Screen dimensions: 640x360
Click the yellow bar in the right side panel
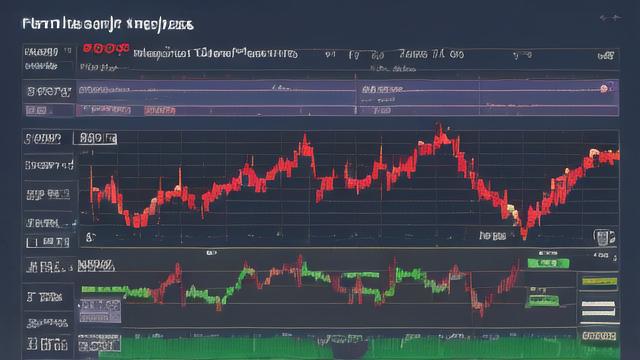599,282
